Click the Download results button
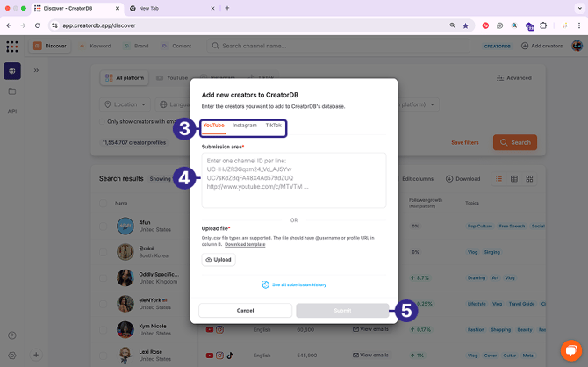 (x=463, y=179)
